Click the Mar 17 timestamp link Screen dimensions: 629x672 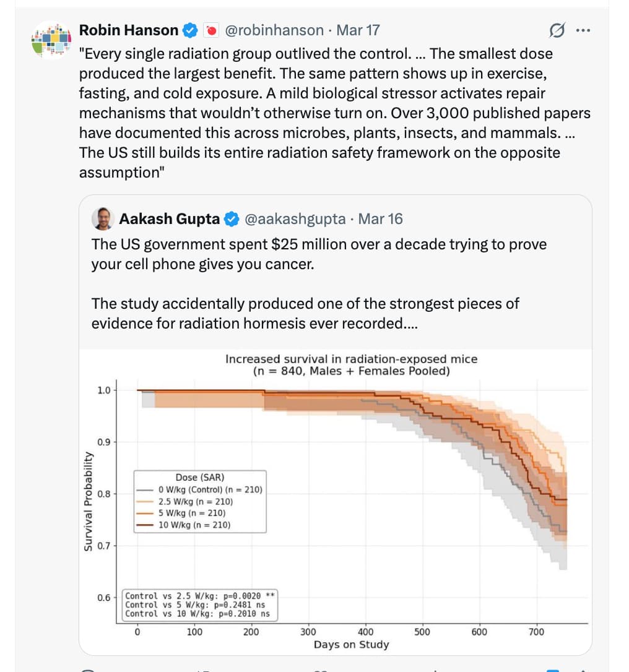(x=358, y=30)
